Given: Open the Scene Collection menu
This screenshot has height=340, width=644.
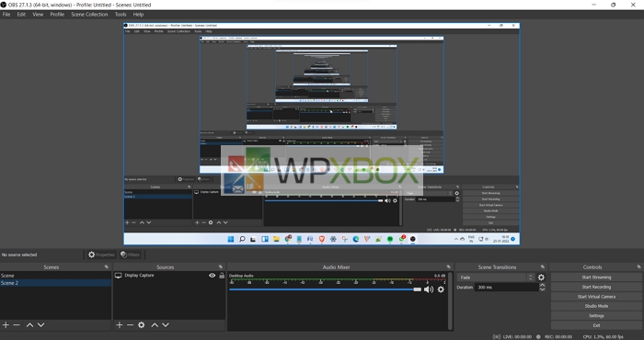Looking at the screenshot, I should click(x=89, y=15).
